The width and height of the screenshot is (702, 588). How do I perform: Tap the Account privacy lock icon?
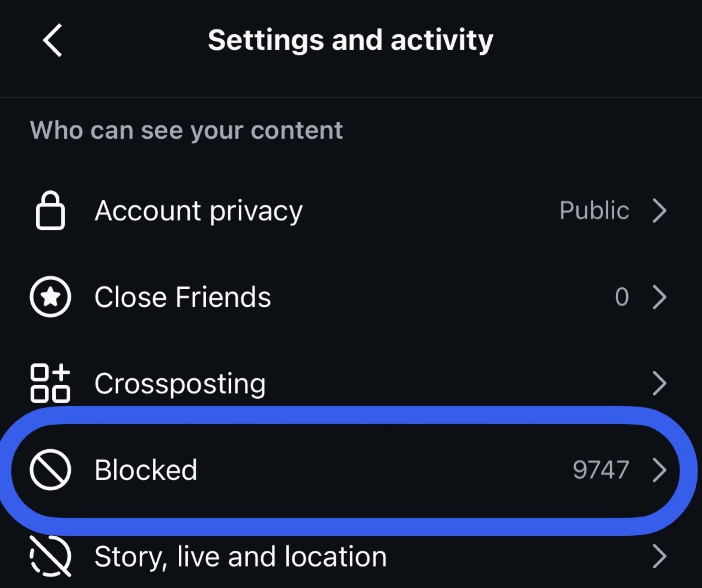click(x=50, y=210)
